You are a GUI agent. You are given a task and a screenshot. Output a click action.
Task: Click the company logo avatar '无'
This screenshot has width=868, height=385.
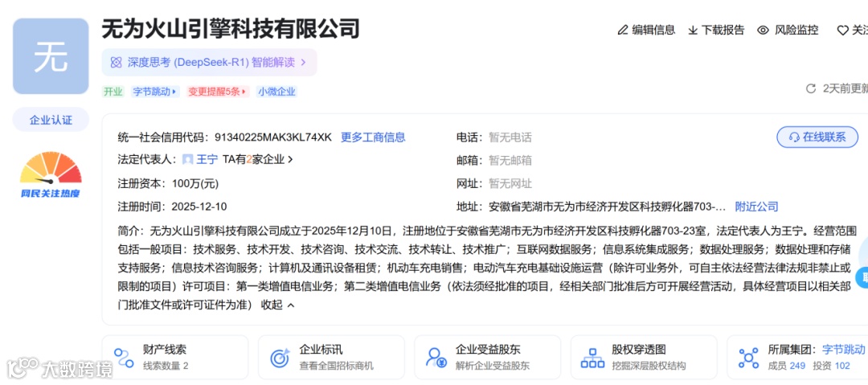coord(51,56)
